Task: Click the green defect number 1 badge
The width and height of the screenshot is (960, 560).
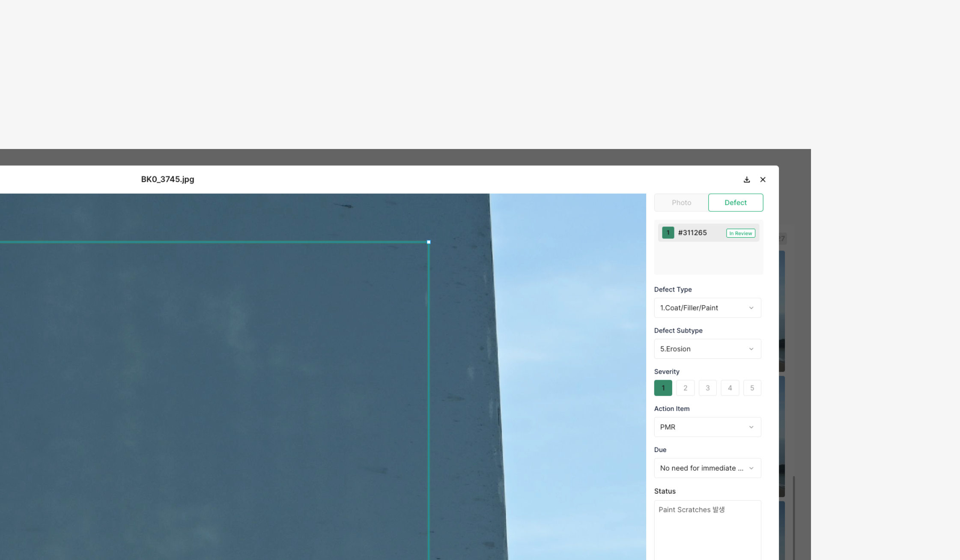Action: (668, 233)
